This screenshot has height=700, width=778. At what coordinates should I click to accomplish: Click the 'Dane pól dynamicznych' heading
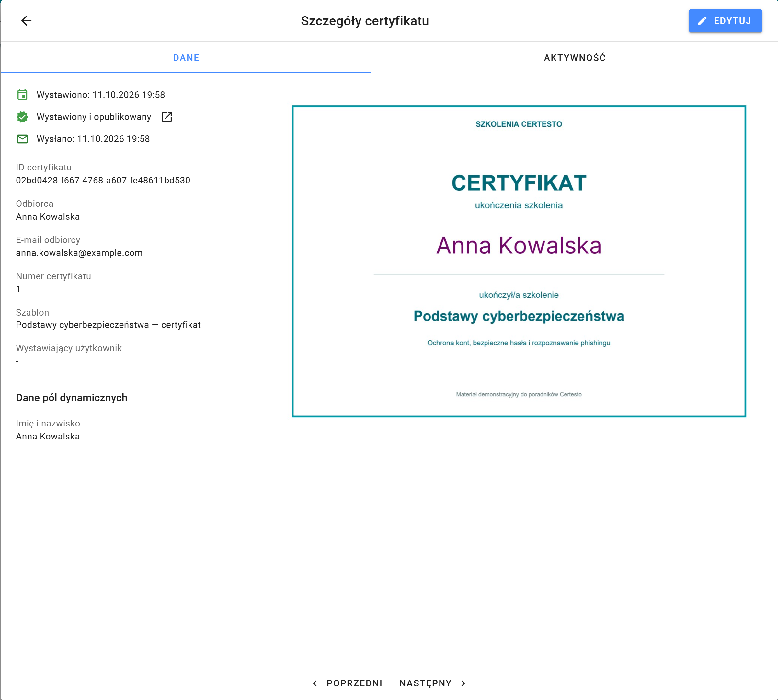(x=72, y=398)
